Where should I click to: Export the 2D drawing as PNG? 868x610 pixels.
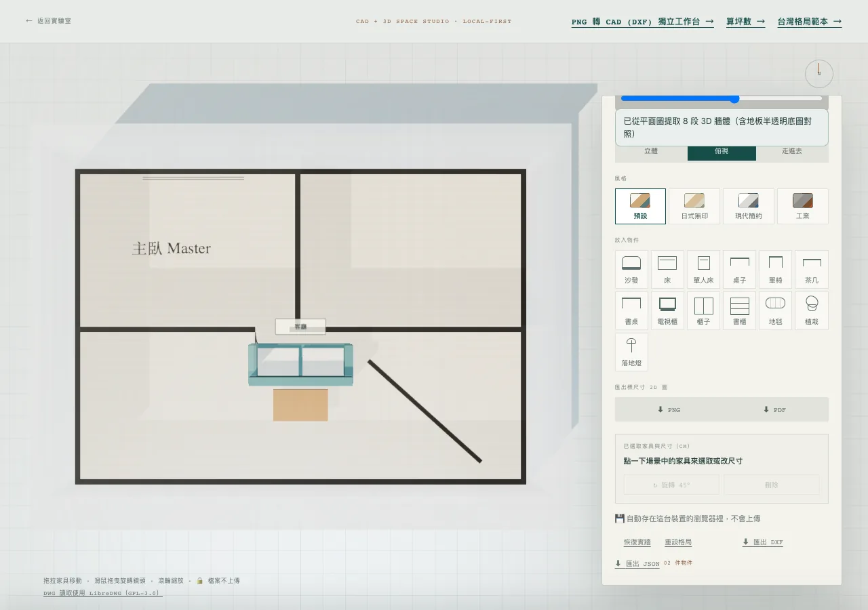(x=669, y=409)
